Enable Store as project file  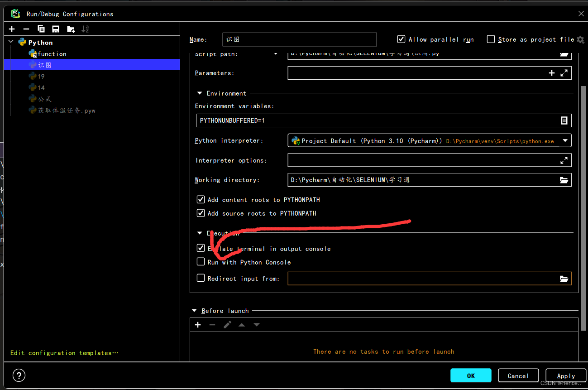click(x=491, y=39)
